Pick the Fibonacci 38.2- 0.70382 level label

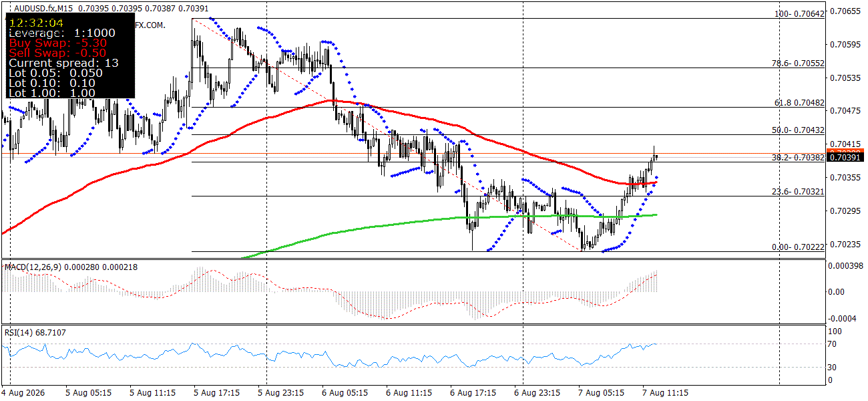[x=799, y=158]
